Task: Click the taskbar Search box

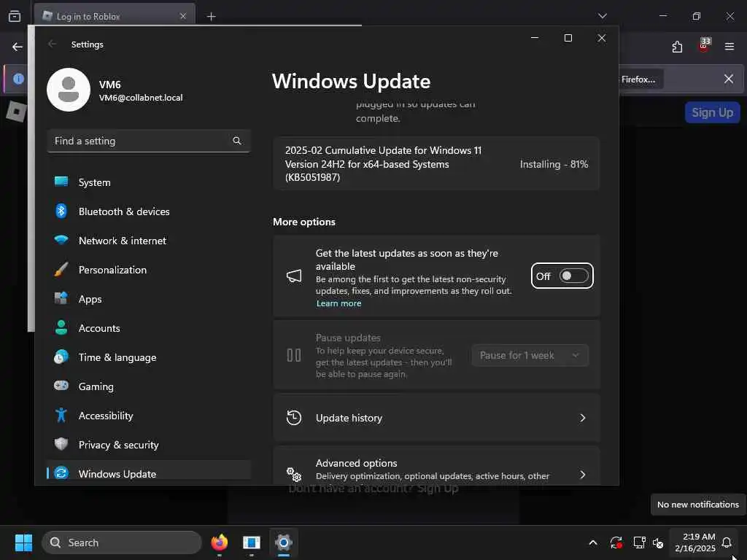Action: pos(122,542)
